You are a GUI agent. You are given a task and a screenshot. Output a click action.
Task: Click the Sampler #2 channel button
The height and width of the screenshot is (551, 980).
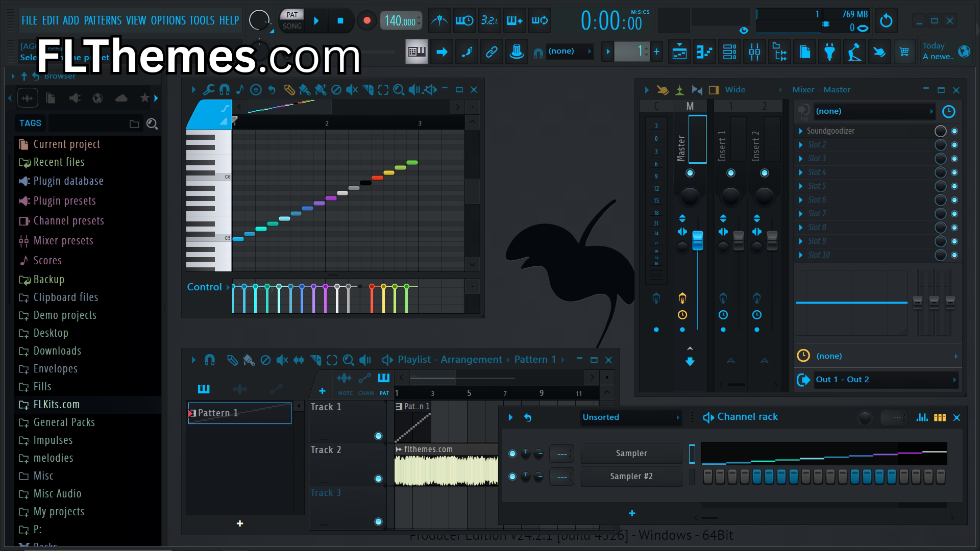point(631,477)
